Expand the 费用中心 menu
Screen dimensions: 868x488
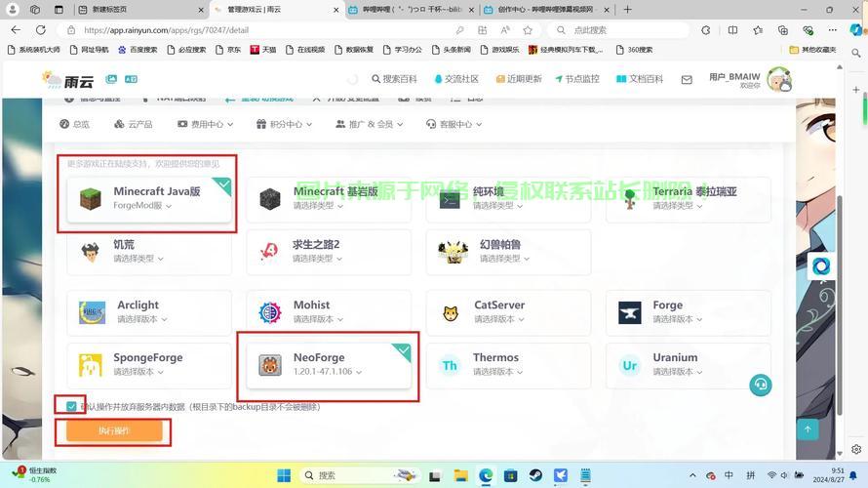[206, 124]
